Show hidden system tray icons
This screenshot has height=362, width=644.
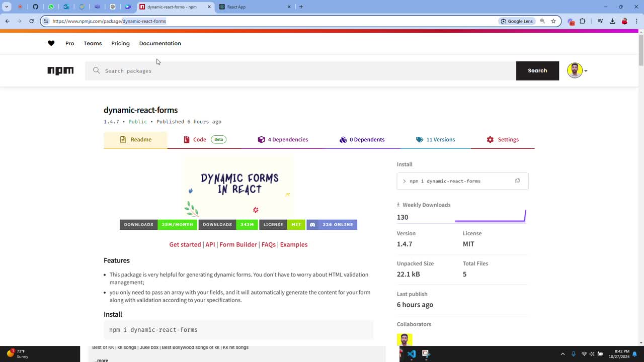[562, 354]
